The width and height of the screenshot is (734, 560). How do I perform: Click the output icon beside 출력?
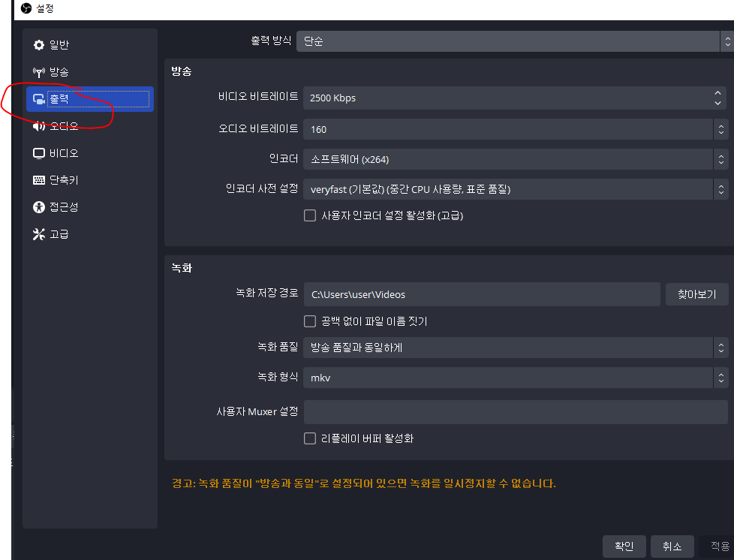[39, 99]
